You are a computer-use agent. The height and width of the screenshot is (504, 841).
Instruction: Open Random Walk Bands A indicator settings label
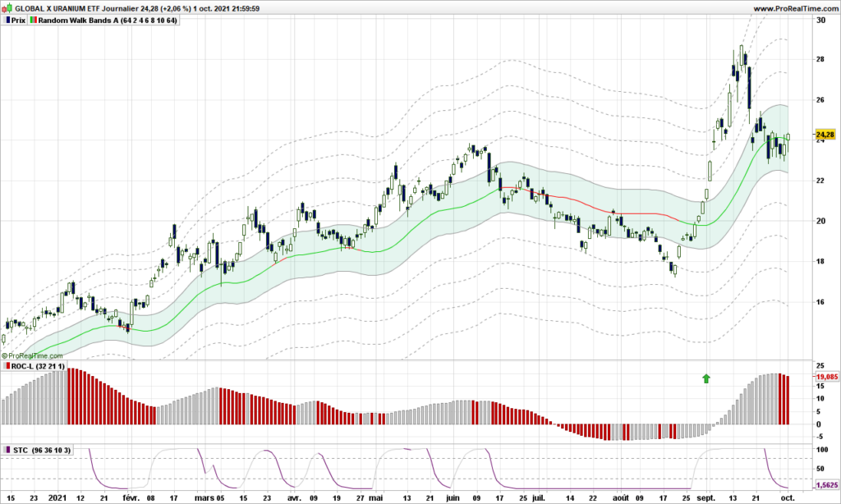click(x=108, y=21)
